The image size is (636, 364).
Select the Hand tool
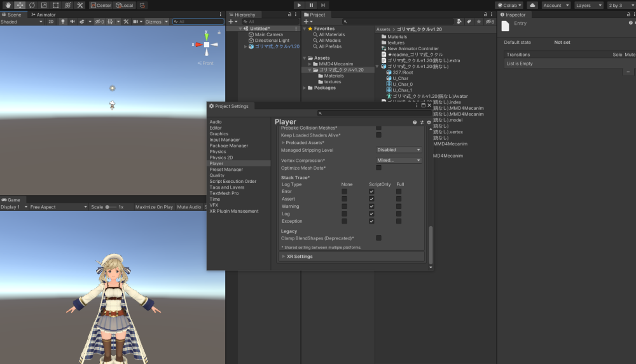[x=8, y=5]
